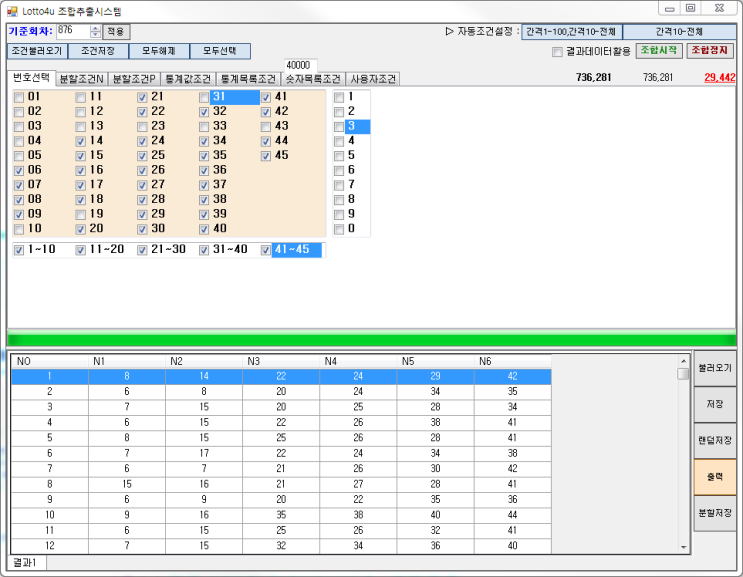Check the number 43 checkbox
The width and height of the screenshot is (743, 577).
266,127
